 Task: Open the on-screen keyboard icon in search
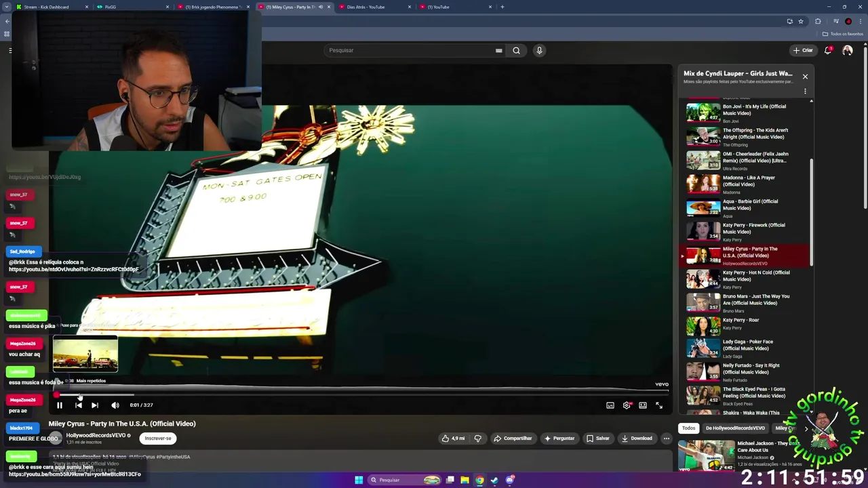click(x=499, y=50)
